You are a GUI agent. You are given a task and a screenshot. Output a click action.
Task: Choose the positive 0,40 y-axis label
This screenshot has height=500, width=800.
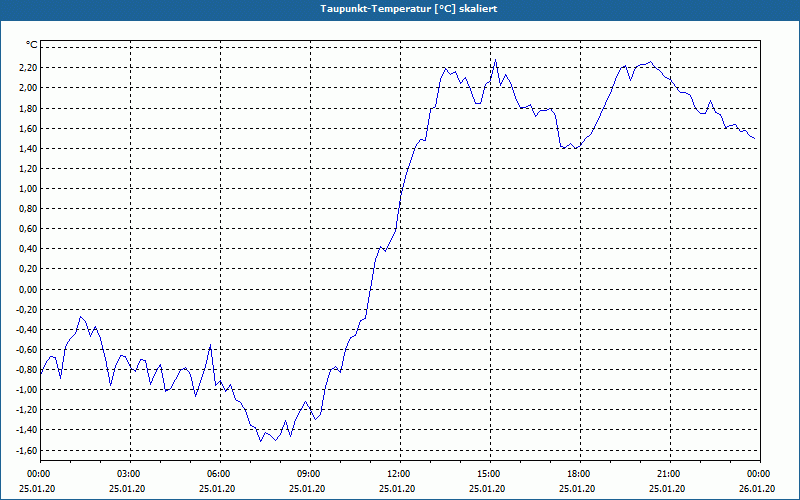(x=29, y=249)
